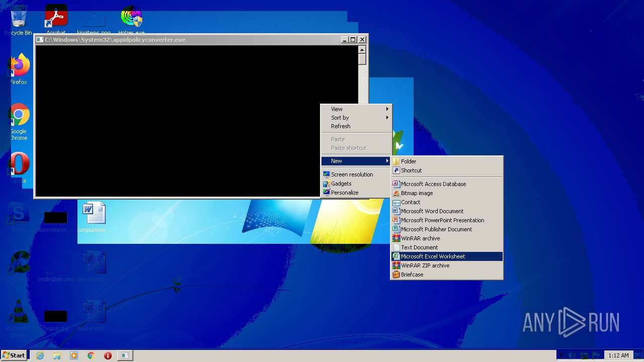Create a new Microsoft Word Document

[x=447, y=211]
